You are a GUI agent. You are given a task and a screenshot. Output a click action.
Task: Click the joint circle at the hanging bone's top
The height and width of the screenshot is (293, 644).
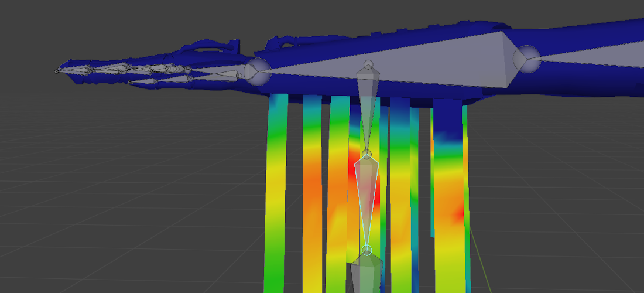pos(368,64)
